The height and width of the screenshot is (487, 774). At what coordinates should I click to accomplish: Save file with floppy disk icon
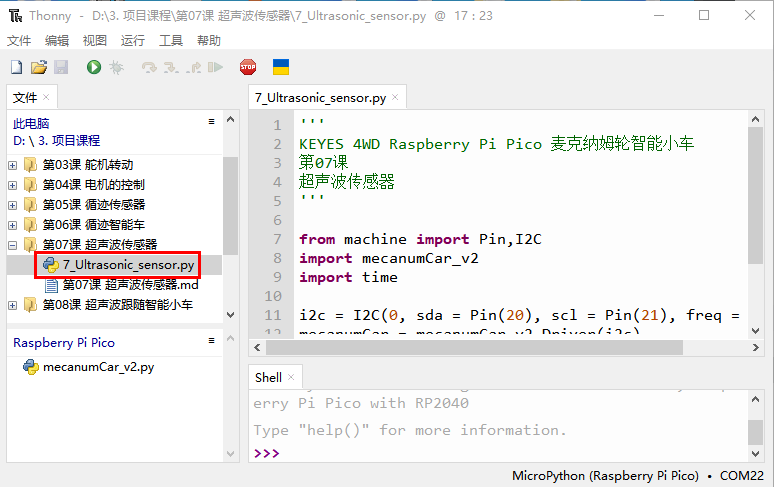(61, 67)
